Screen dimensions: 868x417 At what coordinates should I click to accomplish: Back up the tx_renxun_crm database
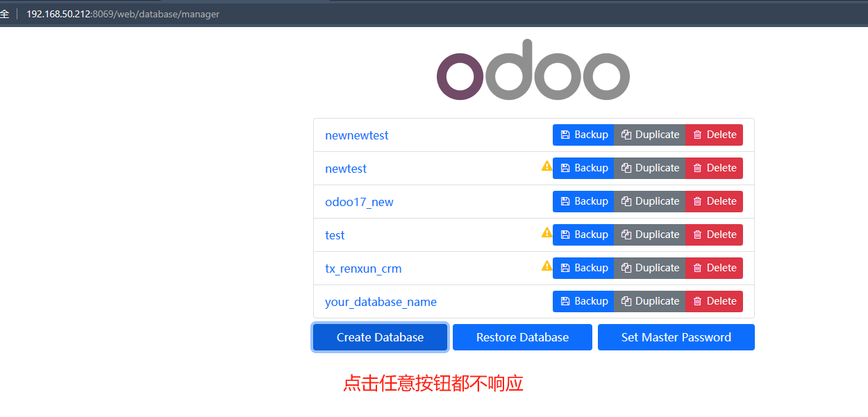coord(583,268)
